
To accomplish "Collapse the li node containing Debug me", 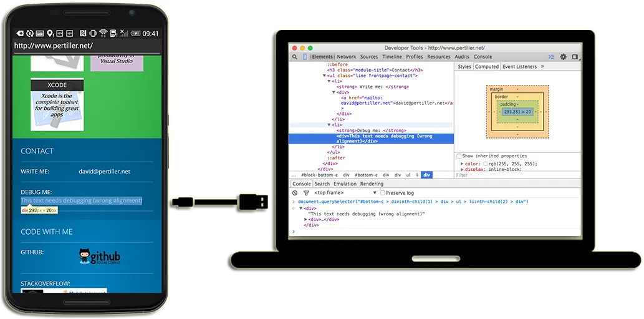I will (329, 125).
